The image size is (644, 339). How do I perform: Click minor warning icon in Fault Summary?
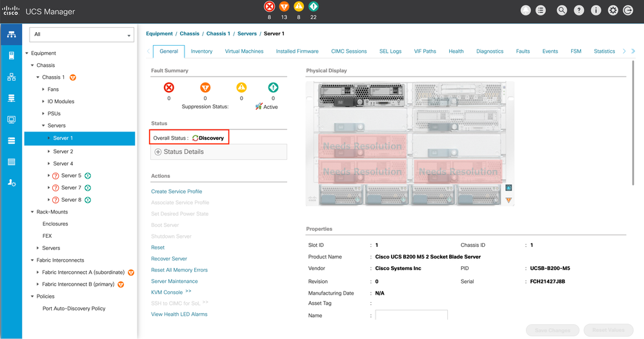click(241, 88)
